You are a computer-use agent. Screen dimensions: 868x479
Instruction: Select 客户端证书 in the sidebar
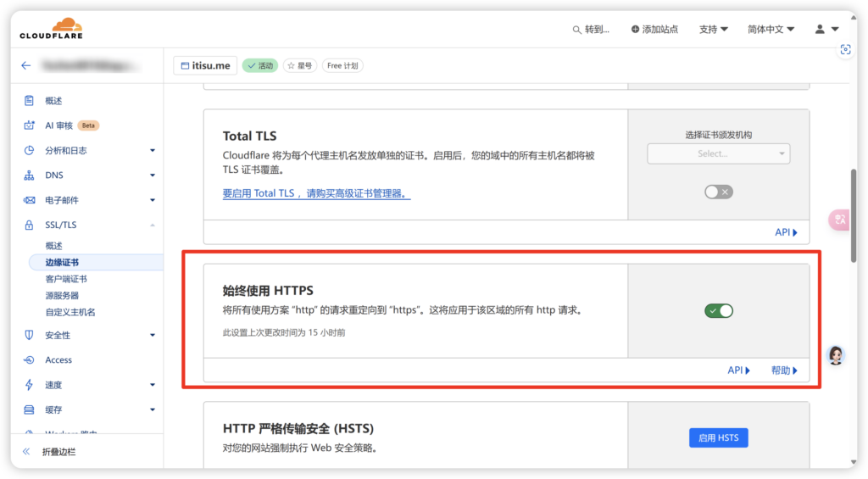66,279
